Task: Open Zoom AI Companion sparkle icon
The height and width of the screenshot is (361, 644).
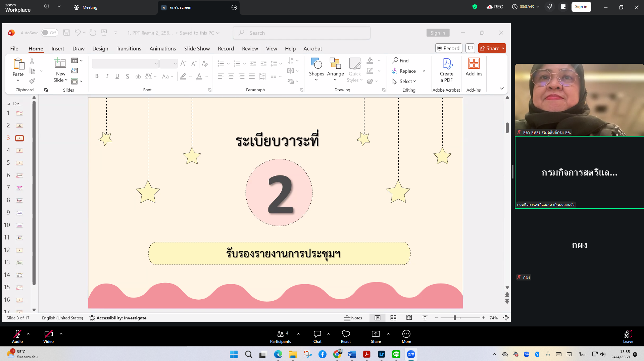Action: [x=549, y=7]
